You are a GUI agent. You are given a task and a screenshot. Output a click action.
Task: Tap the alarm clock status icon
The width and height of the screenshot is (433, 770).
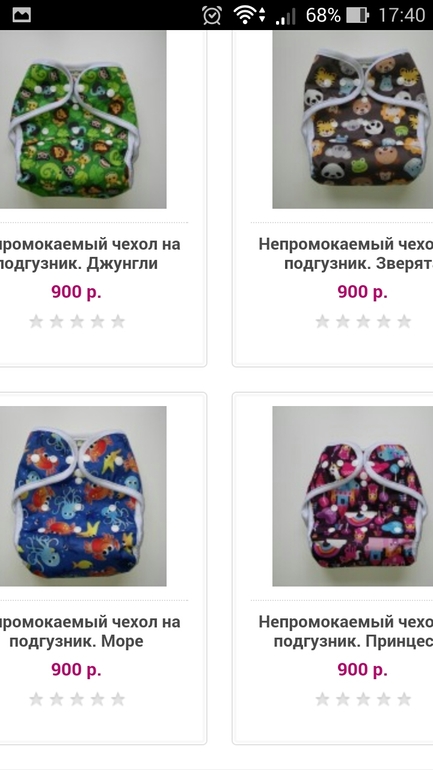click(212, 15)
